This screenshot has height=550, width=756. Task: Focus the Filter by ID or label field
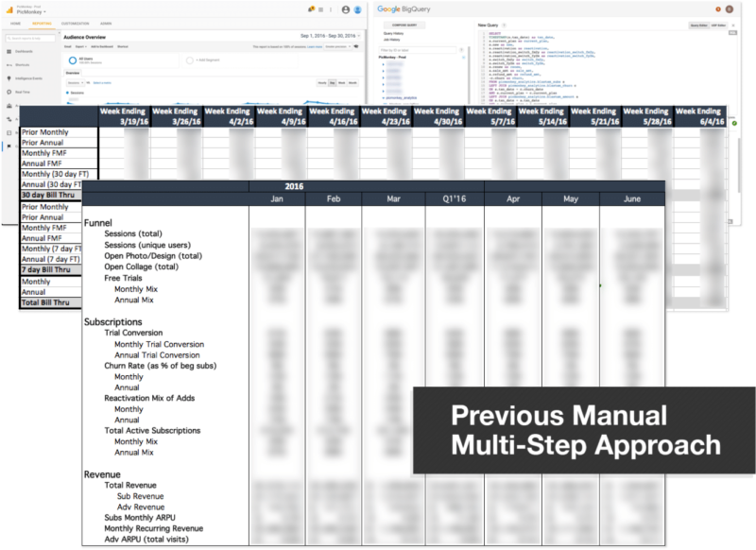click(x=417, y=50)
